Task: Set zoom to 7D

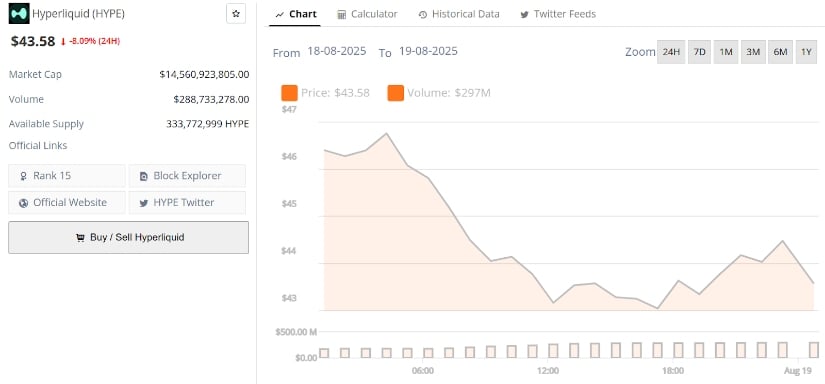Action: tap(699, 52)
